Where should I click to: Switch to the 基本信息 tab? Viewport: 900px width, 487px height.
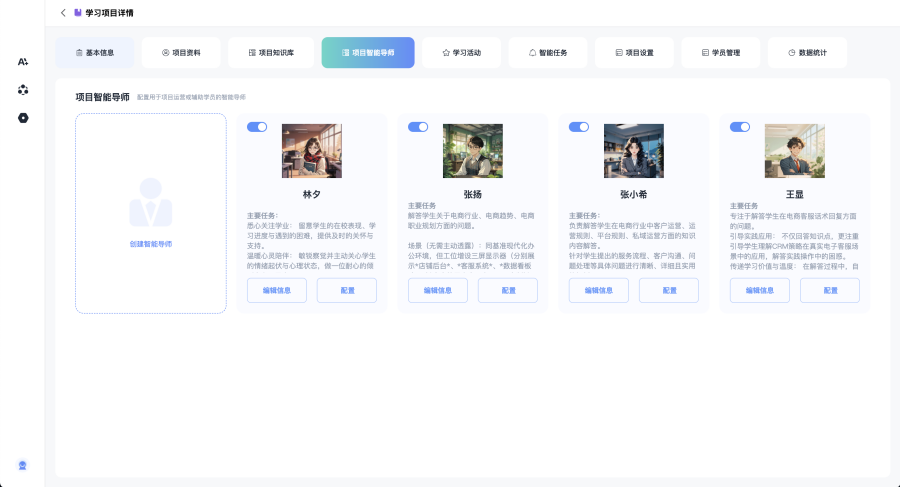tap(94, 52)
